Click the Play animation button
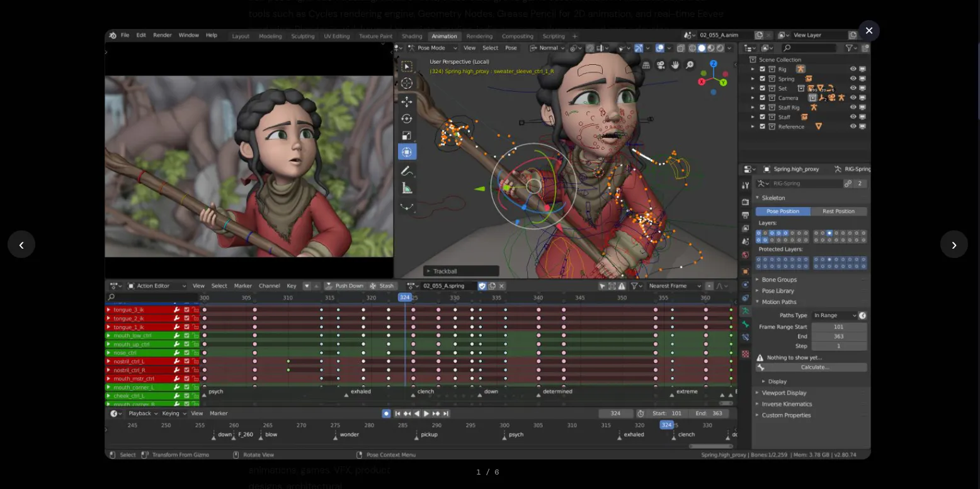980x489 pixels. coord(426,413)
